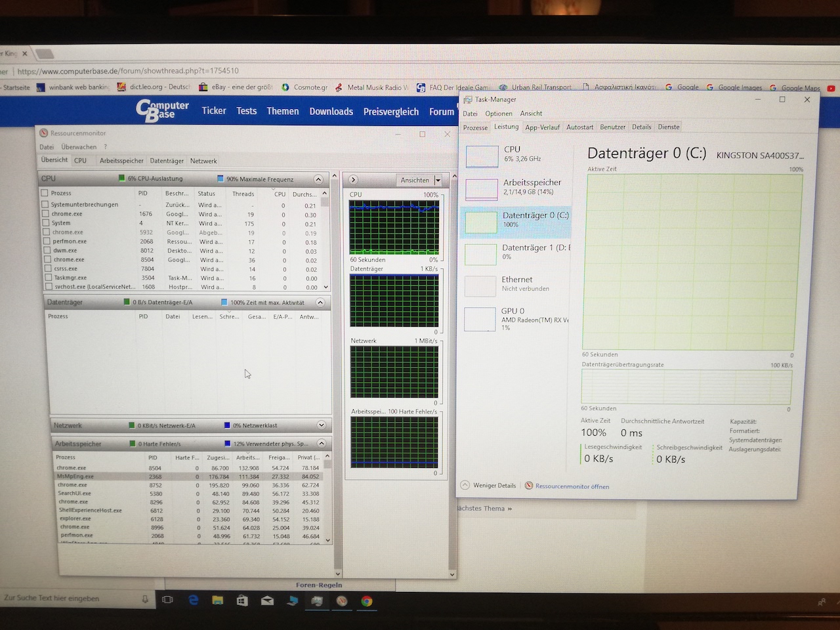Switch to Autostart tab
The height and width of the screenshot is (630, 840).
579,127
